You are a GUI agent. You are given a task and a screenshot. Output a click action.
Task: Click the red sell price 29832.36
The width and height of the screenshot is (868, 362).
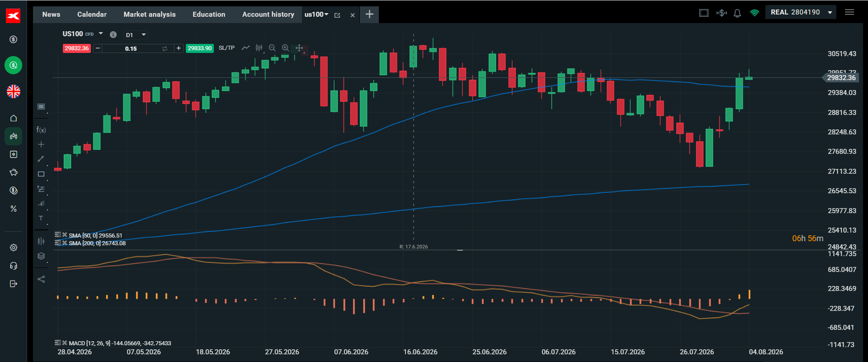[x=77, y=48]
